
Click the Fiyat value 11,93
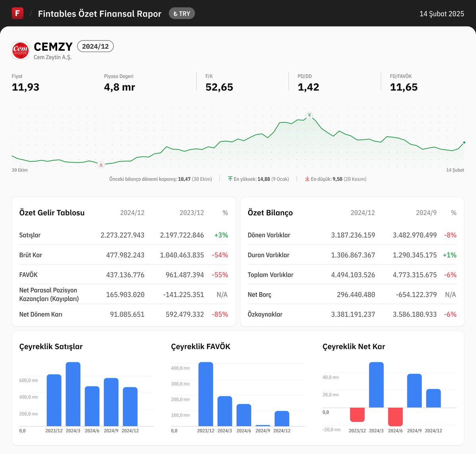pyautogui.click(x=25, y=87)
